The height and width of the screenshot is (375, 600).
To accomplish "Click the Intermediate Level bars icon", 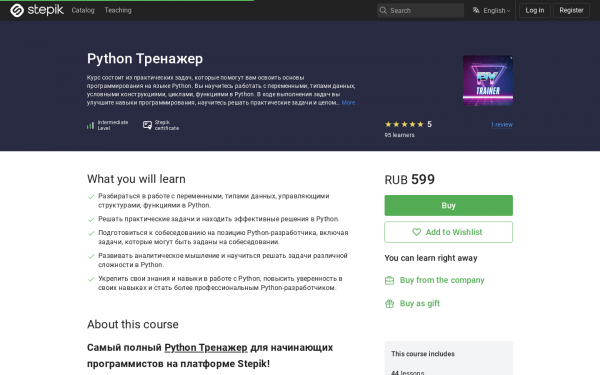I will click(90, 125).
